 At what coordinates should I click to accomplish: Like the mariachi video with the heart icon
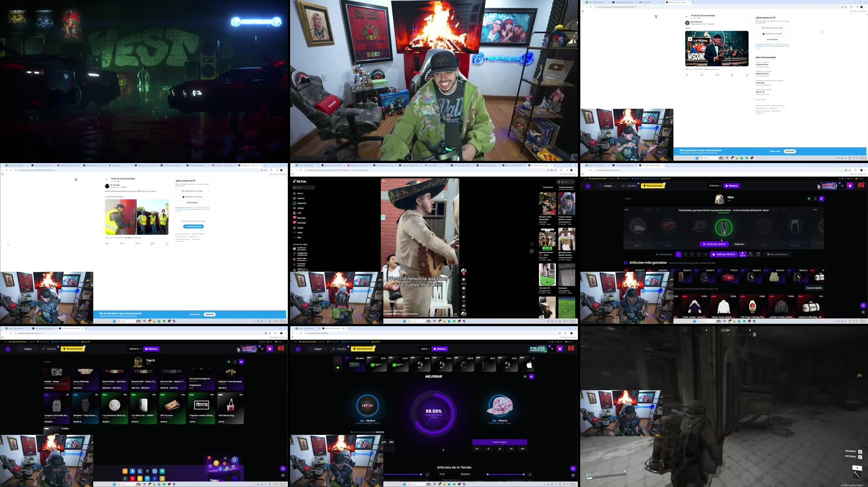tap(464, 280)
